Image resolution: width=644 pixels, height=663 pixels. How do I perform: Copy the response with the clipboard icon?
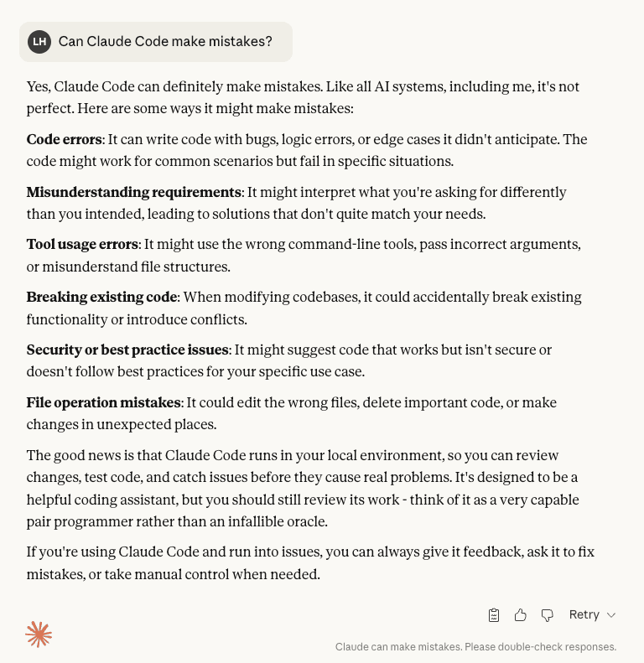[494, 615]
